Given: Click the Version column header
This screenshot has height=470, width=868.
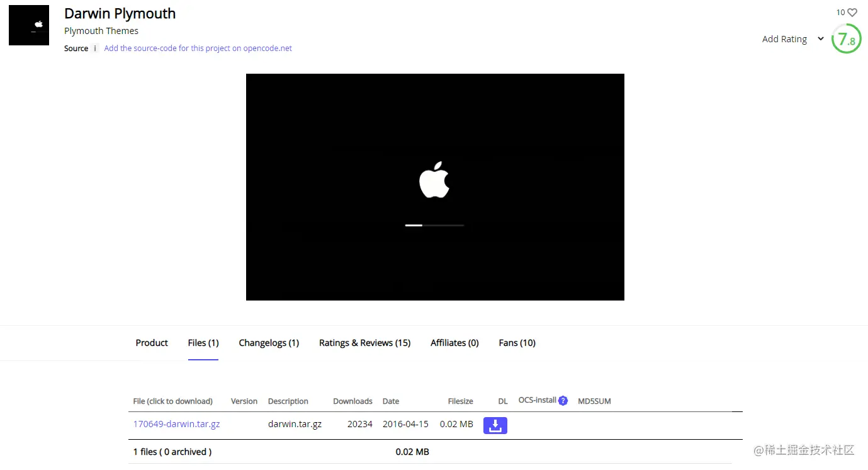Looking at the screenshot, I should tap(244, 401).
